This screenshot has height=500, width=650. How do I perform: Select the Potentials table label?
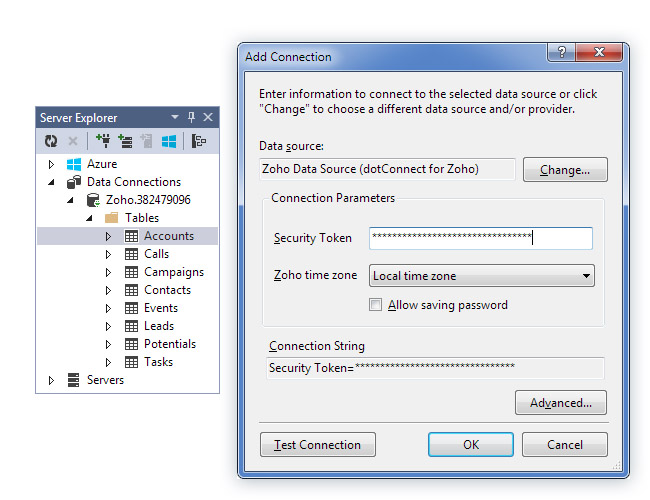click(x=170, y=344)
